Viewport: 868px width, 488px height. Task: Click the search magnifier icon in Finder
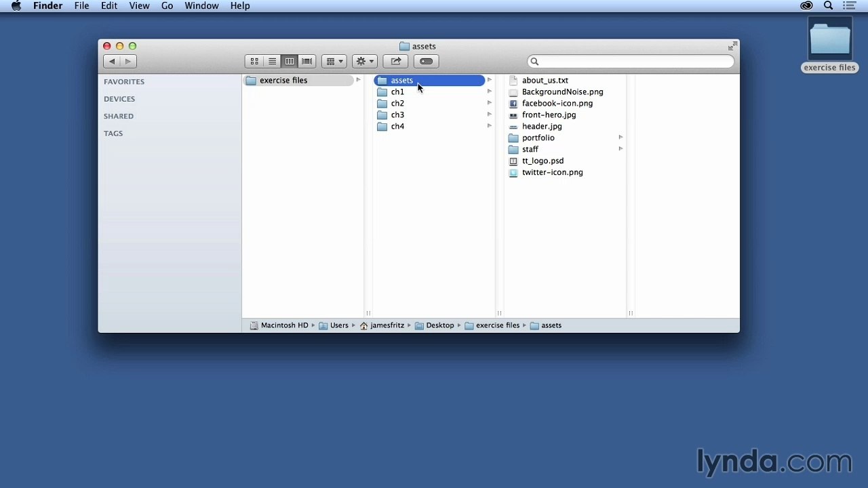click(534, 62)
